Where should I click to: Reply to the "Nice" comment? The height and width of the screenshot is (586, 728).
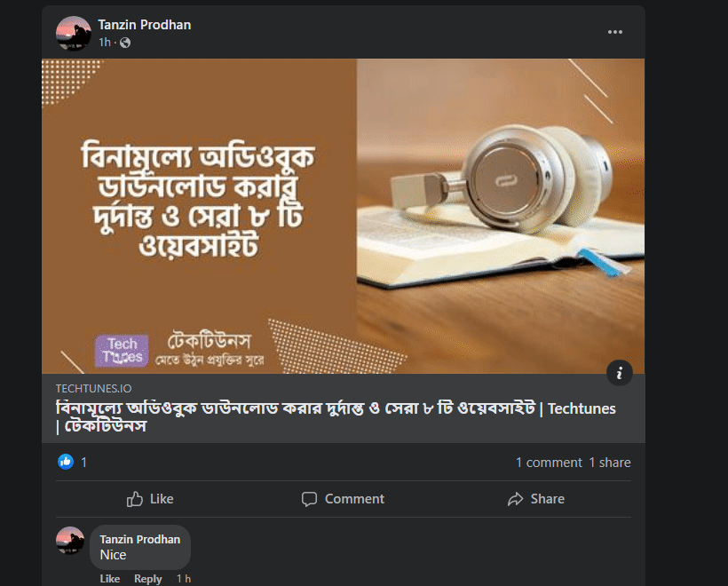[147, 579]
